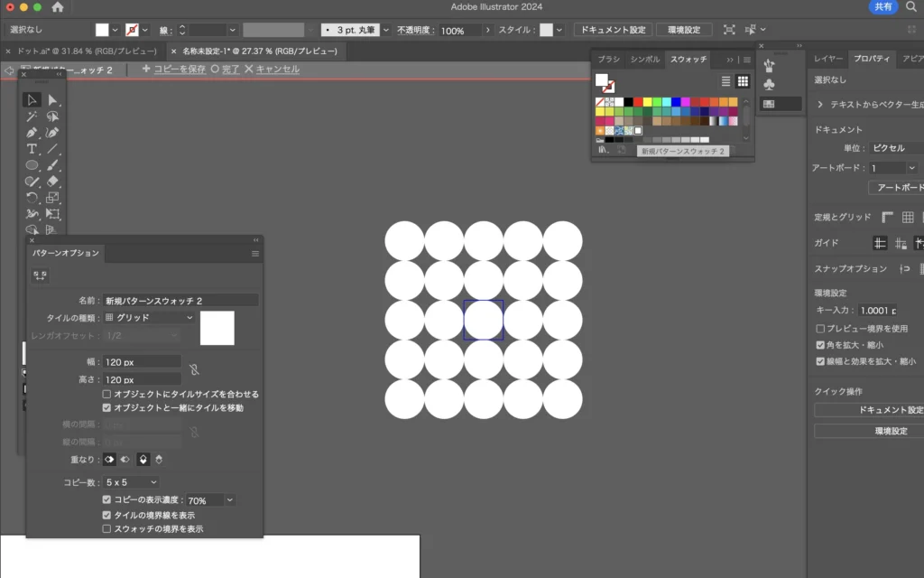Select the Direct Selection tool
Screen dimensions: 924x578
point(53,100)
